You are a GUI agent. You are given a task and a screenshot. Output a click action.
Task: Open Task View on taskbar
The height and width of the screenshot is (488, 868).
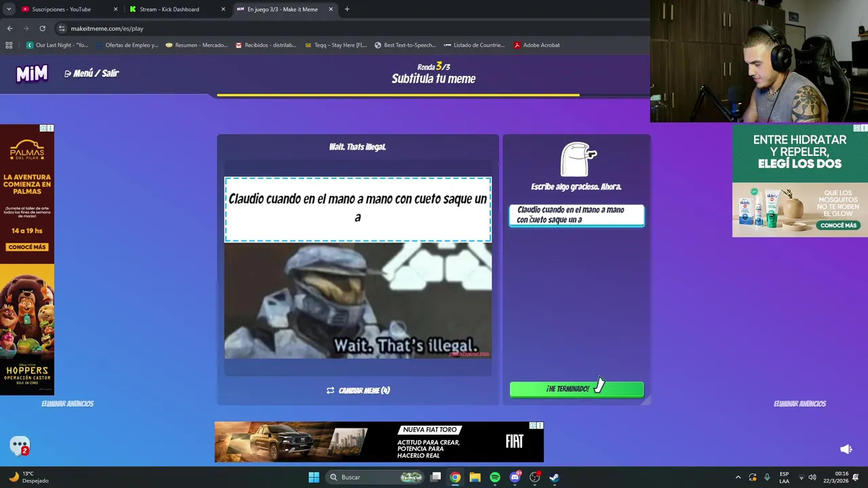436,477
